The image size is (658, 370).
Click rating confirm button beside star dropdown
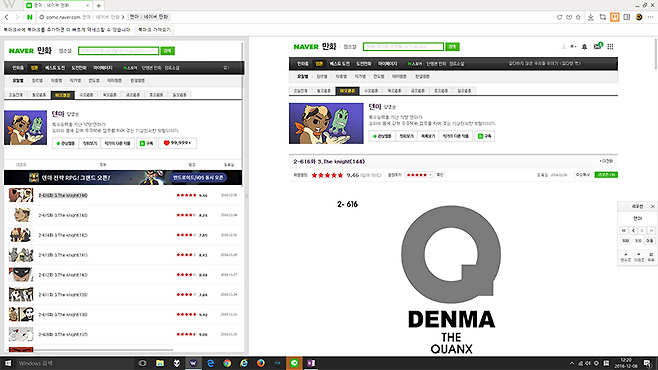coord(440,175)
